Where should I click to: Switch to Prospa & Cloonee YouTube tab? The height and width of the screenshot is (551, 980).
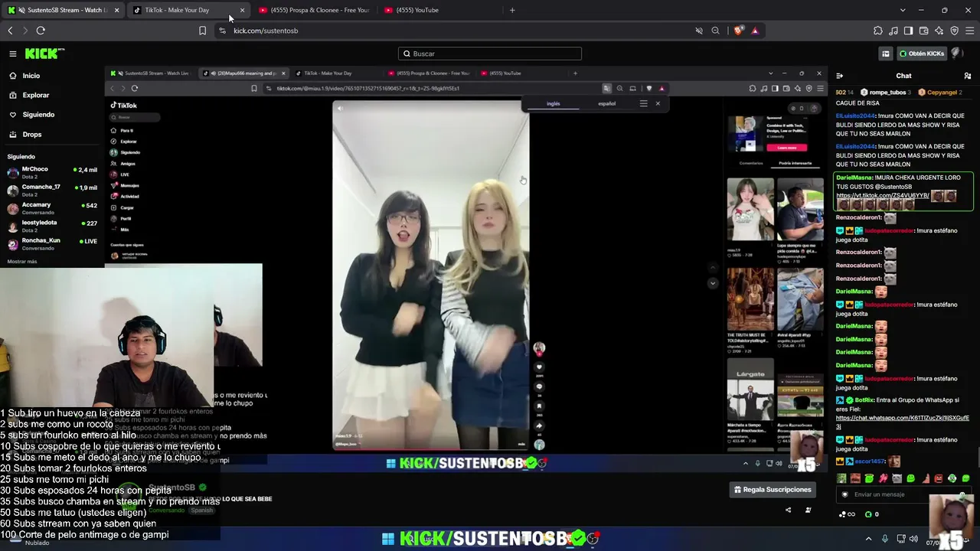click(x=314, y=10)
